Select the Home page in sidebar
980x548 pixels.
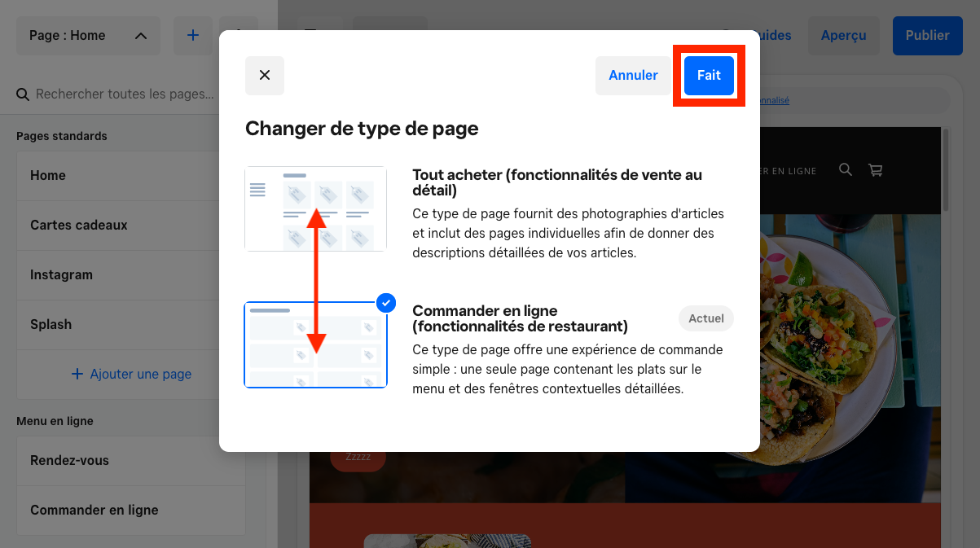tap(130, 175)
